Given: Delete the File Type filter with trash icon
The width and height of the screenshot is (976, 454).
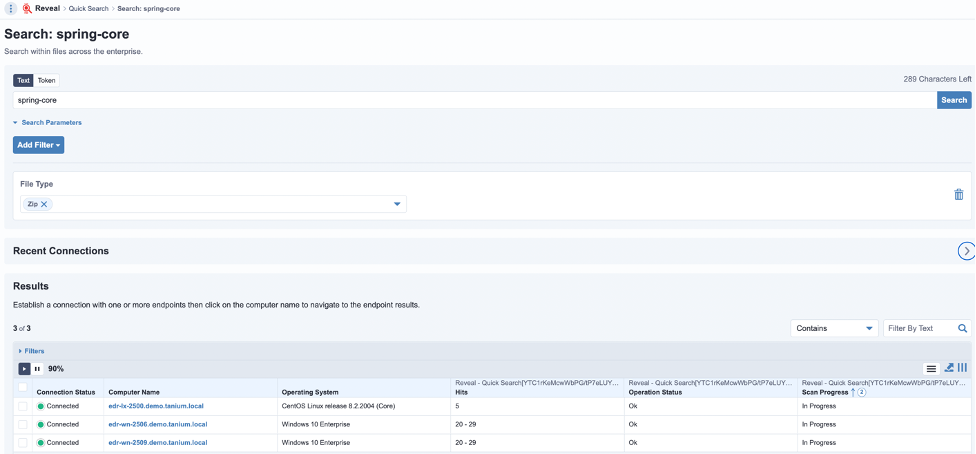Looking at the screenshot, I should 959,194.
